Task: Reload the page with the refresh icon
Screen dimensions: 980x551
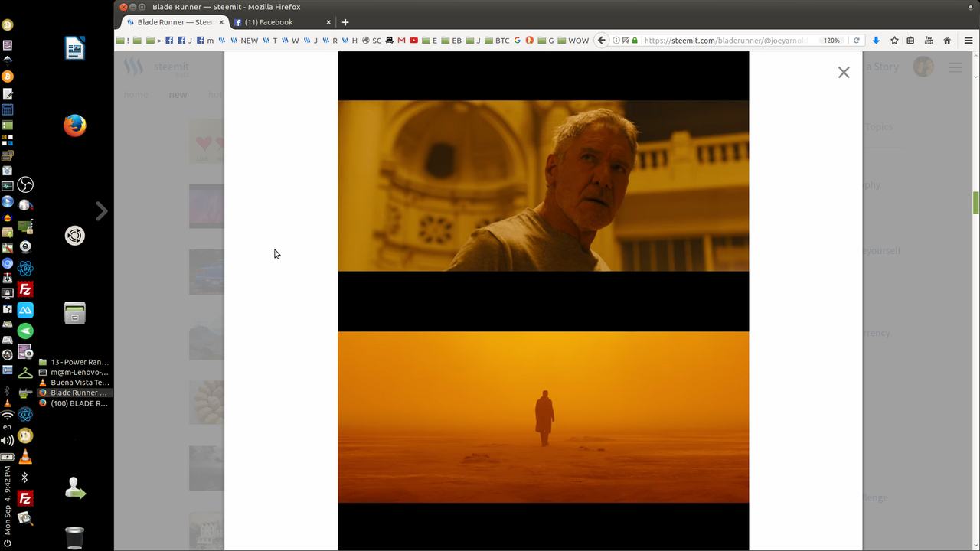Action: [857, 40]
